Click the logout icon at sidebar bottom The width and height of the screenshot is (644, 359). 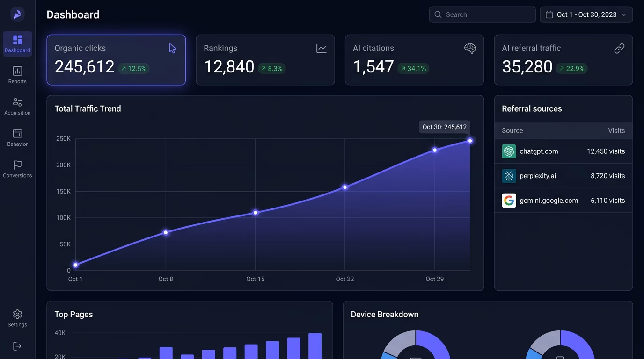(17, 346)
